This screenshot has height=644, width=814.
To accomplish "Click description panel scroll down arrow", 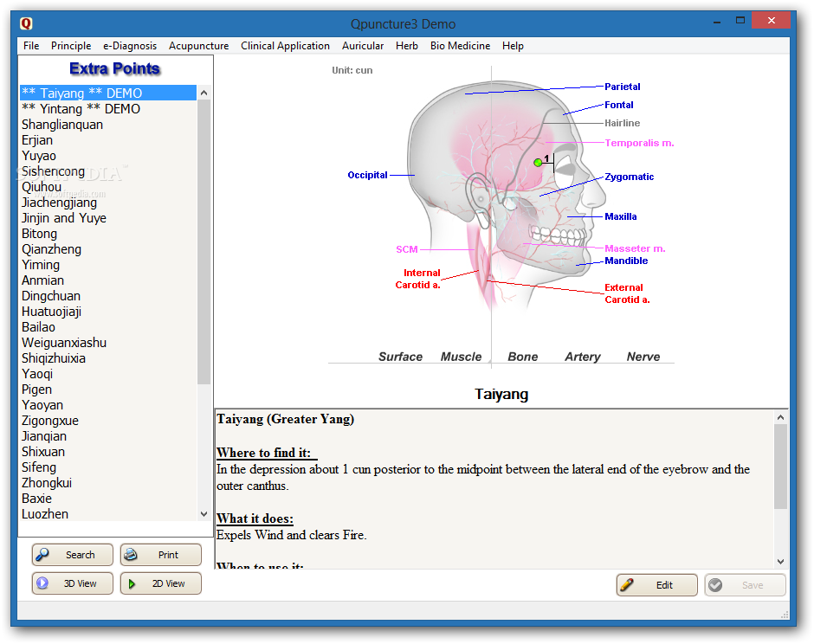I will tap(781, 562).
